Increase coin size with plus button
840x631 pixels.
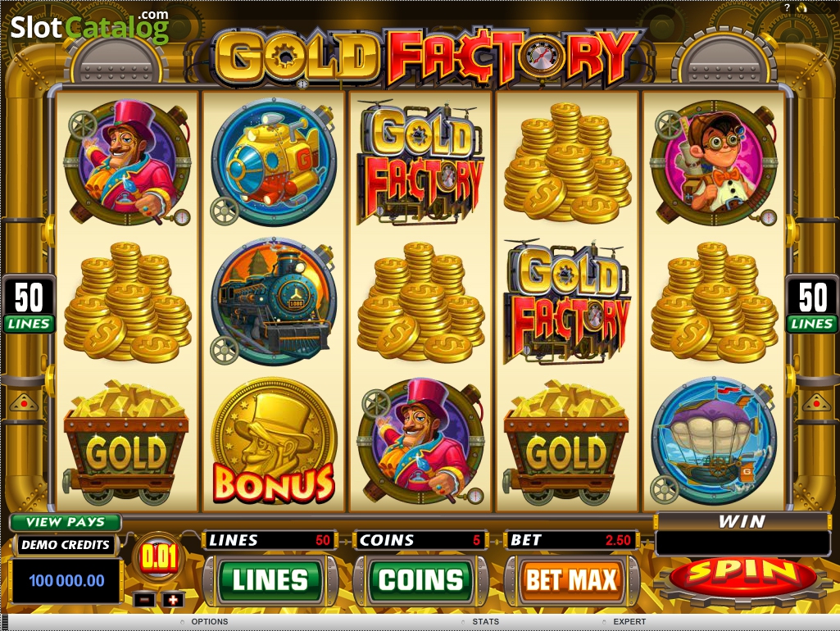(172, 600)
